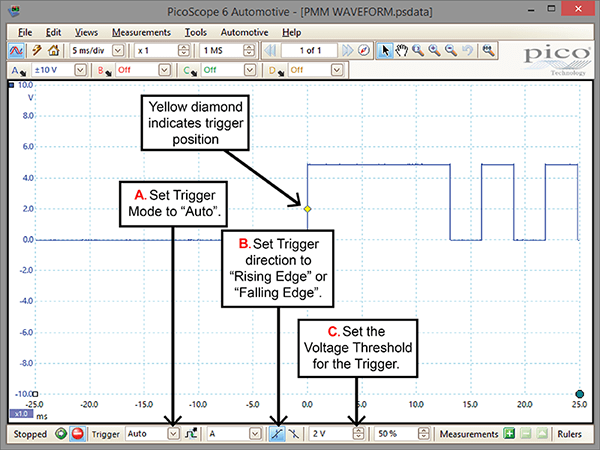This screenshot has width=600, height=450.
Task: Open the Channel D Off range dropdown
Action: (x=337, y=70)
